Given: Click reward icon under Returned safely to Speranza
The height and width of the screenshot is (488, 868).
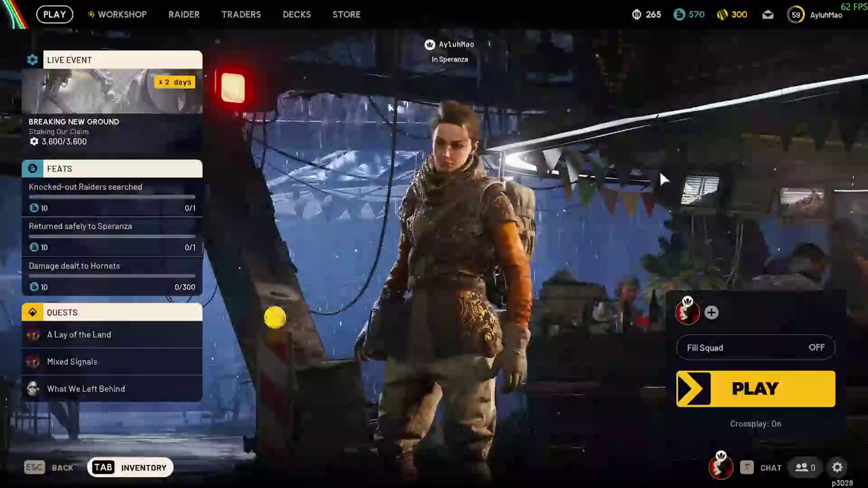Looking at the screenshot, I should [34, 247].
